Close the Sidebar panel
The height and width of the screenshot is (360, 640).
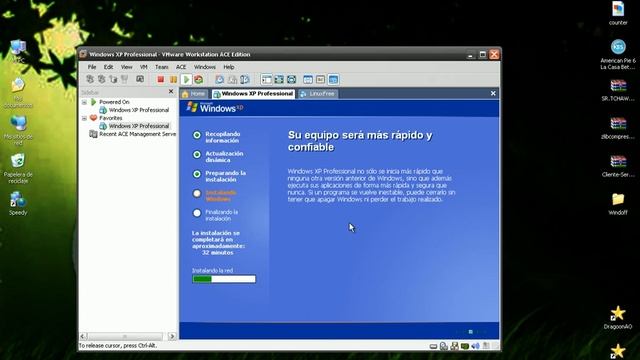171,91
